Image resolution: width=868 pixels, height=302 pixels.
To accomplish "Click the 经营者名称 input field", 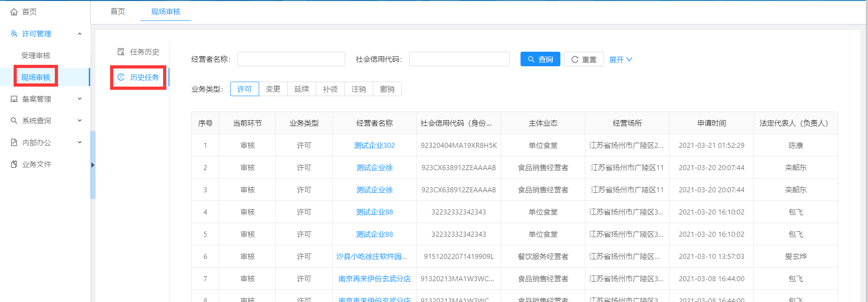I will (291, 59).
